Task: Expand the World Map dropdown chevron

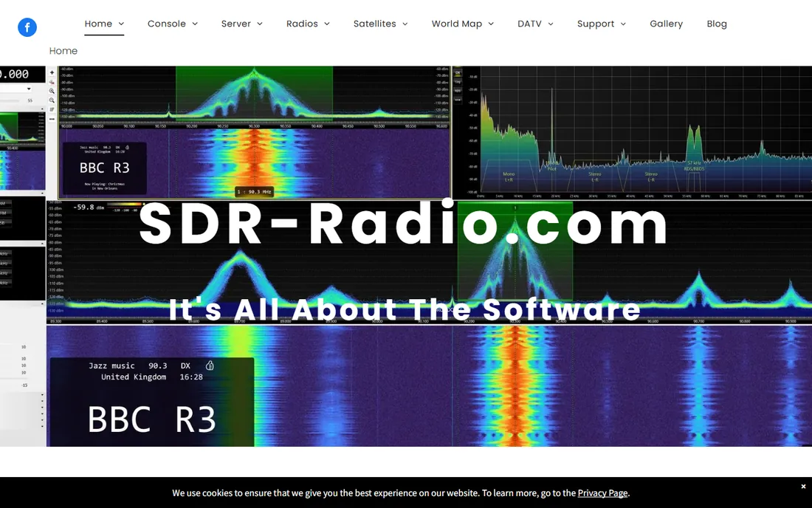Action: coord(491,24)
